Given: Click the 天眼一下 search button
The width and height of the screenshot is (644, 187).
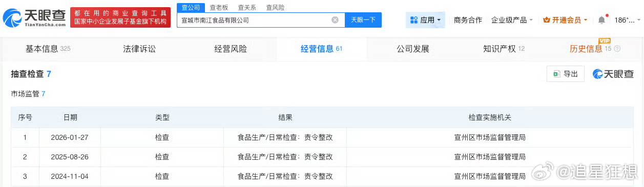Looking at the screenshot, I should tap(363, 20).
